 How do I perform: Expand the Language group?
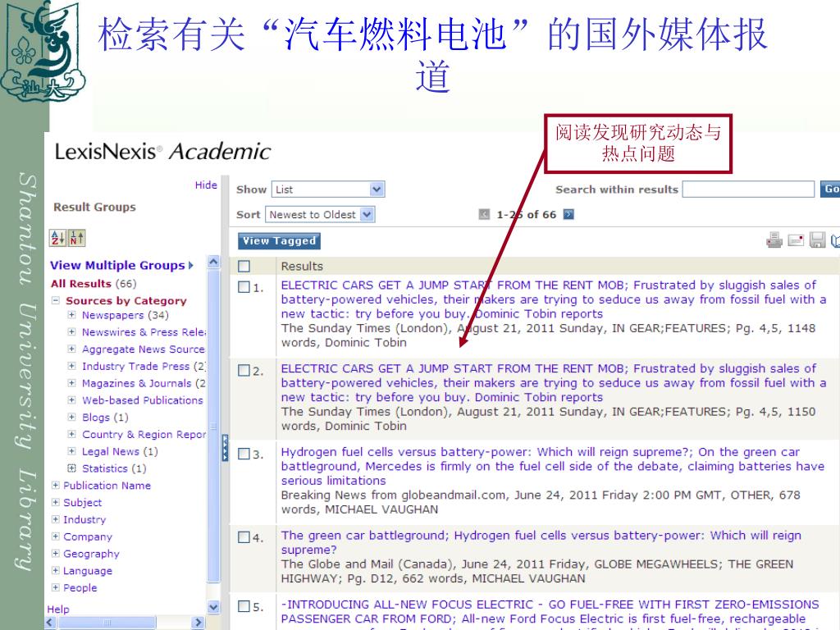[55, 571]
